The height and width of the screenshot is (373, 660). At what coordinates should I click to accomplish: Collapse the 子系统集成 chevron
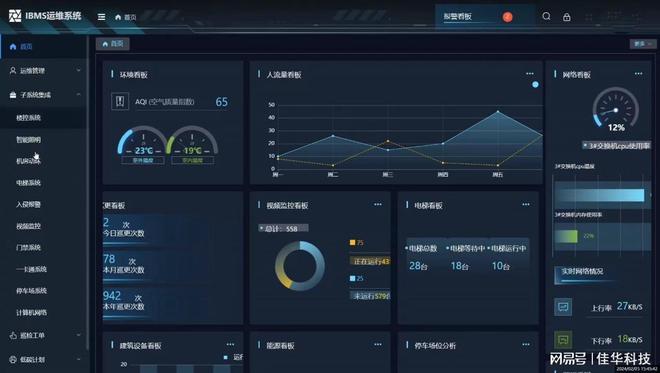coord(79,95)
